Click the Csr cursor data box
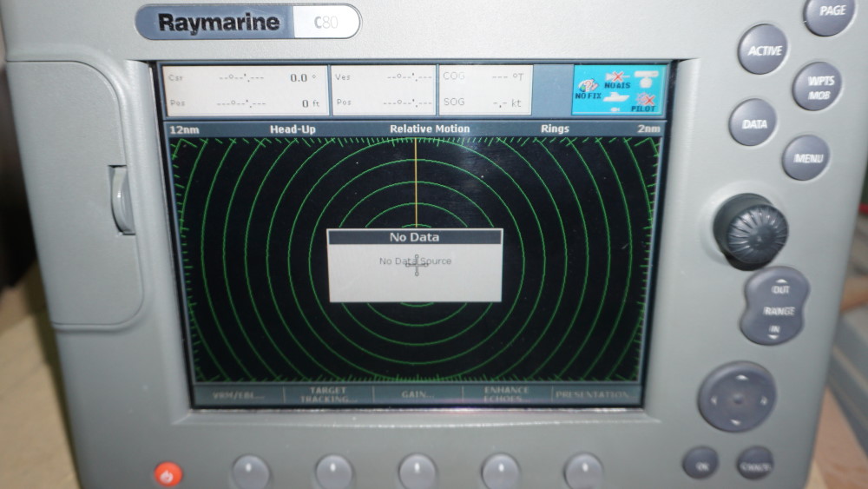868x489 pixels. (x=246, y=89)
